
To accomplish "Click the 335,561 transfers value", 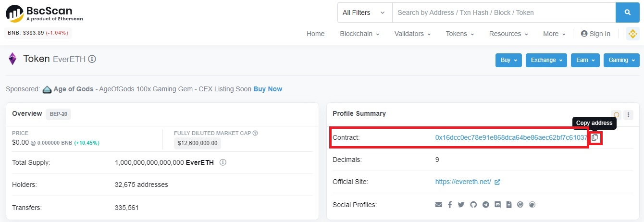I will point(127,208).
